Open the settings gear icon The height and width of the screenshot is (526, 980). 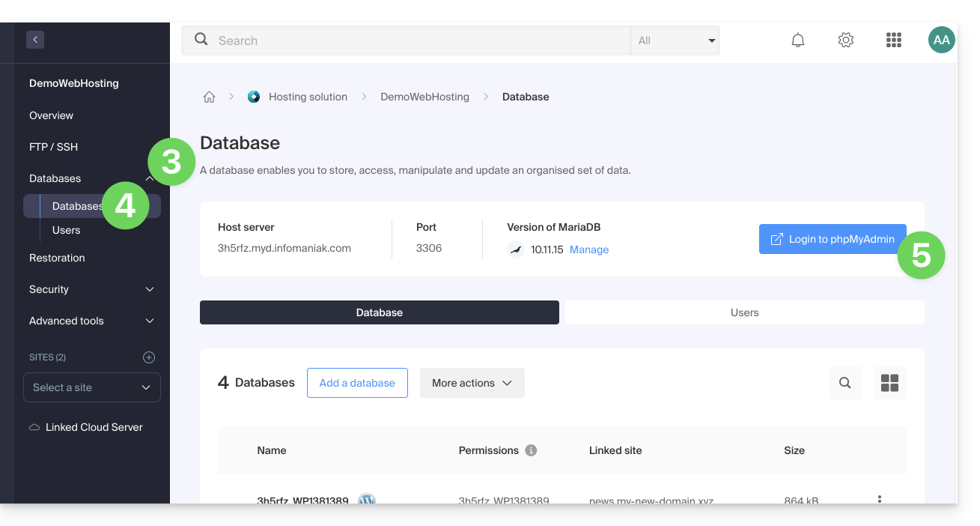[x=846, y=40]
